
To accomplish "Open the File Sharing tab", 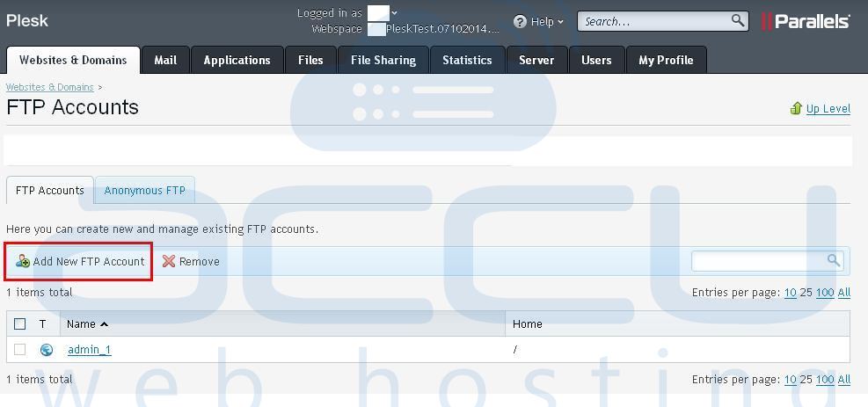I will coord(383,61).
